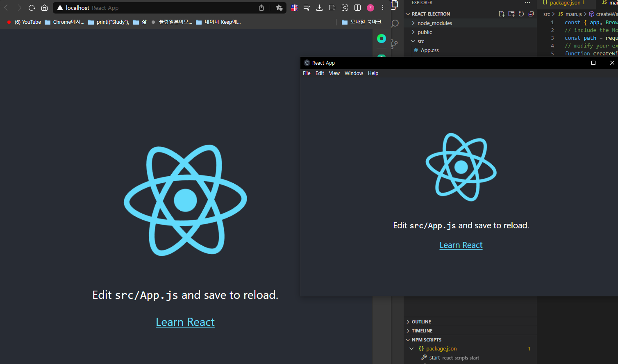Screen dimensions: 618x364
Task: Create new folder in REACT-ELECTRON explorer
Action: click(x=511, y=14)
